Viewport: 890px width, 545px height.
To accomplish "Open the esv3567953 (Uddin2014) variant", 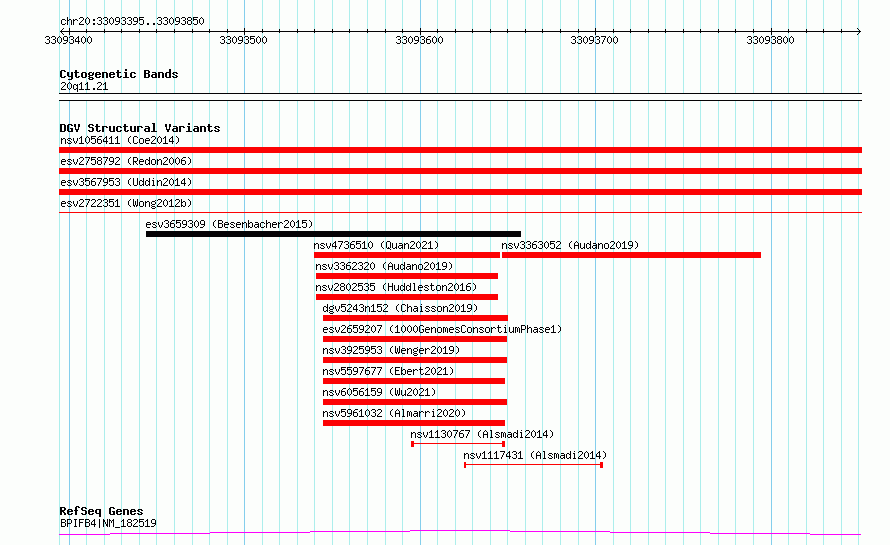I will [126, 182].
